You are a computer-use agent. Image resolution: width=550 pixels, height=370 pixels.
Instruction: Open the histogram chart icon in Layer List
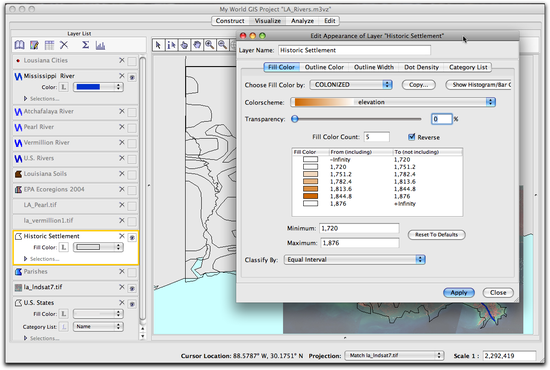coord(100,45)
